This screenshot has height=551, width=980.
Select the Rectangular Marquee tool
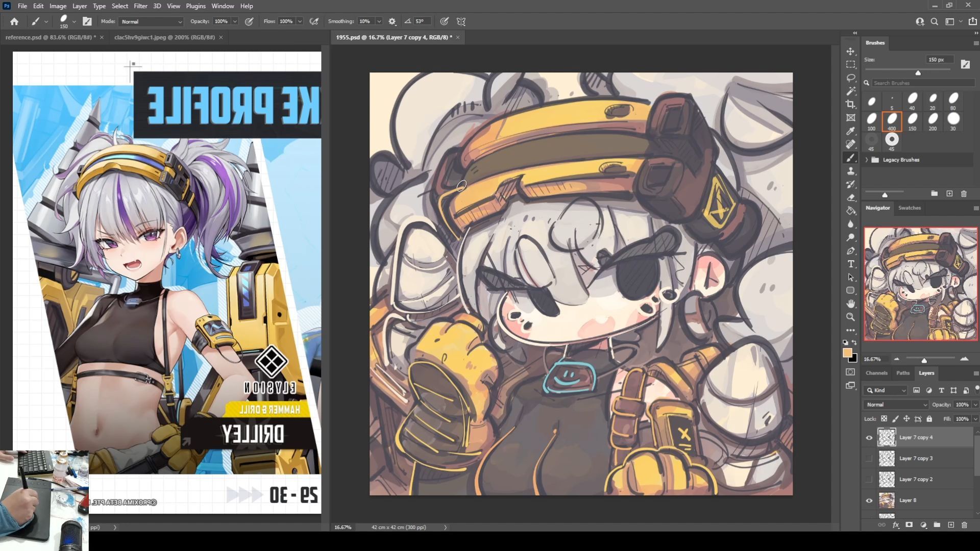(850, 65)
